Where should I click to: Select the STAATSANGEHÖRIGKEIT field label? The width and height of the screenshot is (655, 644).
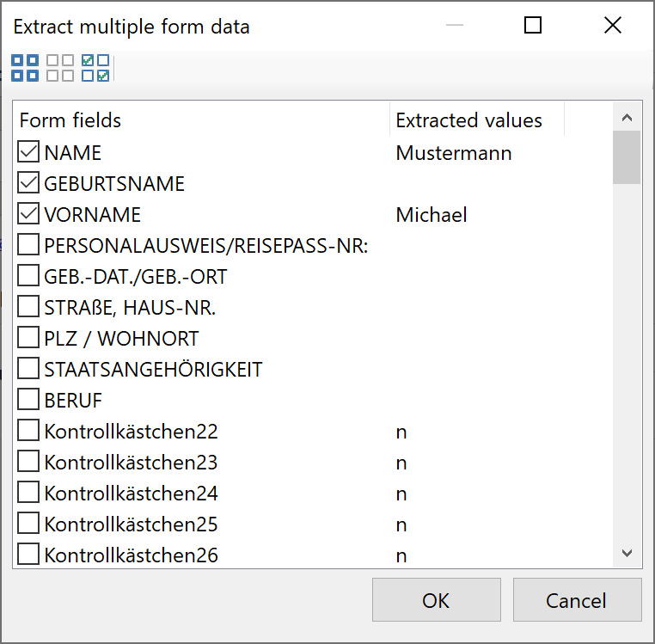153,370
